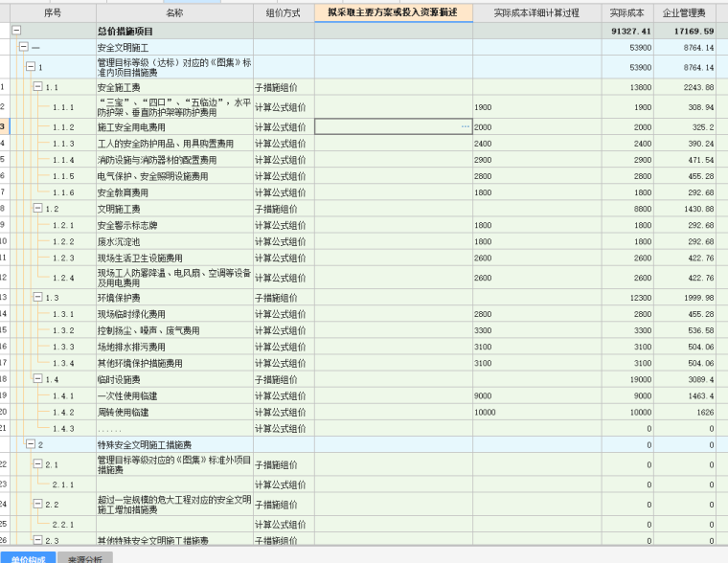Collapse tree node 1.2 文明施工费

tap(37, 209)
